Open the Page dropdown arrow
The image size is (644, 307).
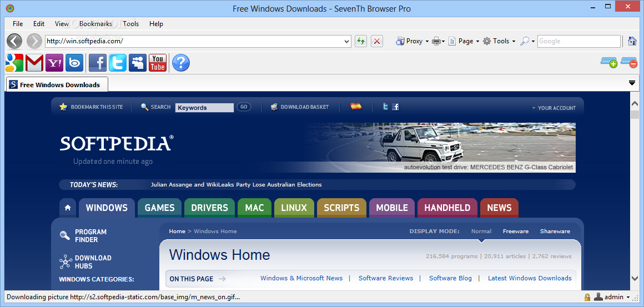click(x=477, y=42)
